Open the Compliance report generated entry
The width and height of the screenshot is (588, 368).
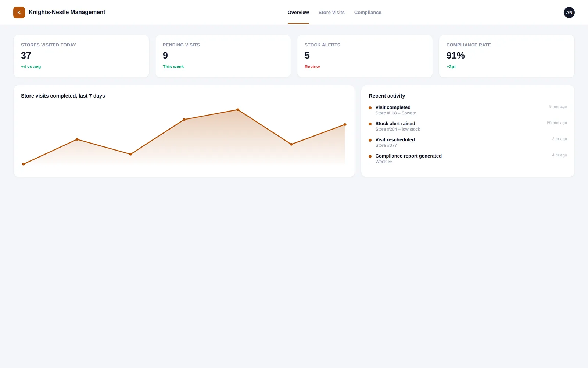pyautogui.click(x=468, y=159)
